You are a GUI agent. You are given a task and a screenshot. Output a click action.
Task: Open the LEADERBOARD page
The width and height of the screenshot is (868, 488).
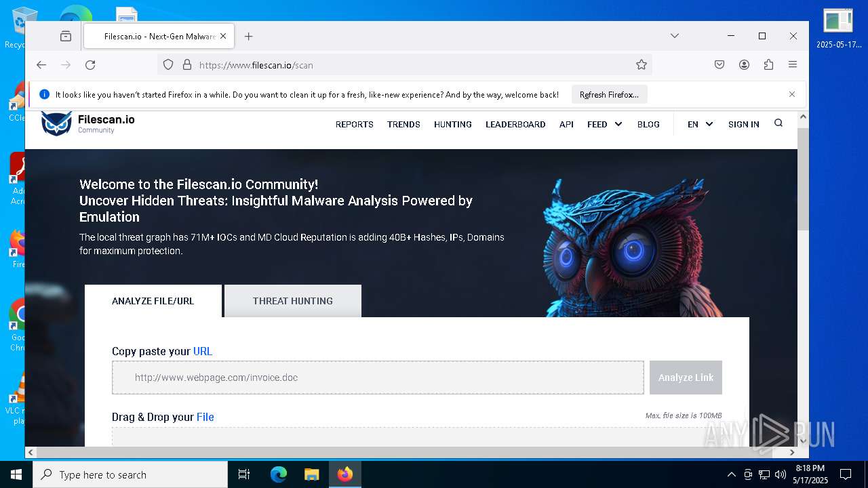[x=515, y=125]
